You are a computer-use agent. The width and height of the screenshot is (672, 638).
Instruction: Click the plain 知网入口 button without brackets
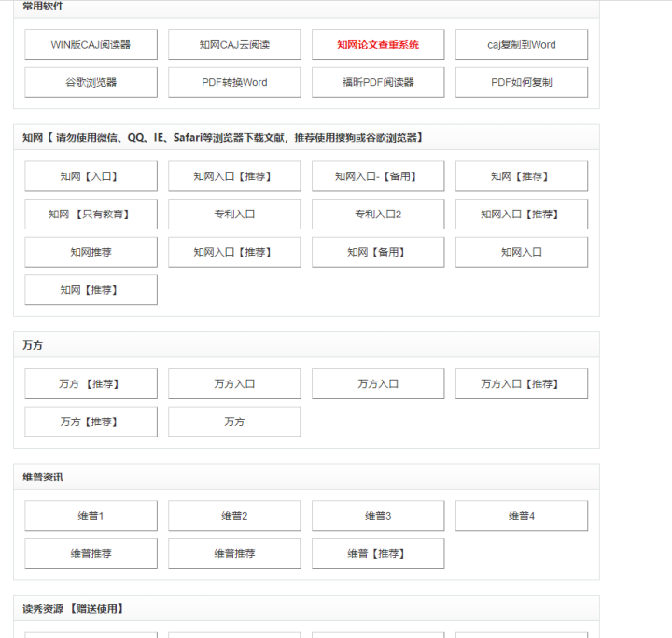click(522, 252)
